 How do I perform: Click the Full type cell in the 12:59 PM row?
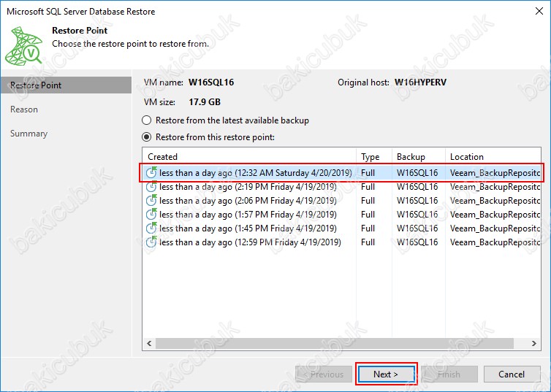point(368,242)
